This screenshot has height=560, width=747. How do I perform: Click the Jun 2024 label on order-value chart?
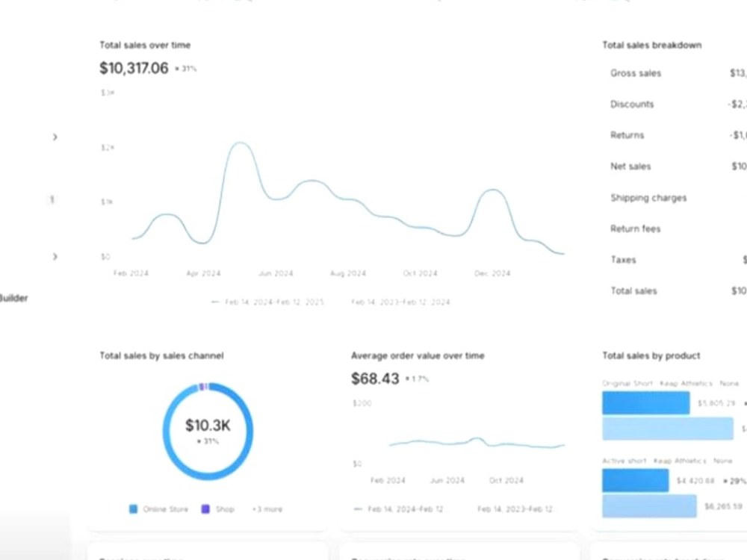447,480
